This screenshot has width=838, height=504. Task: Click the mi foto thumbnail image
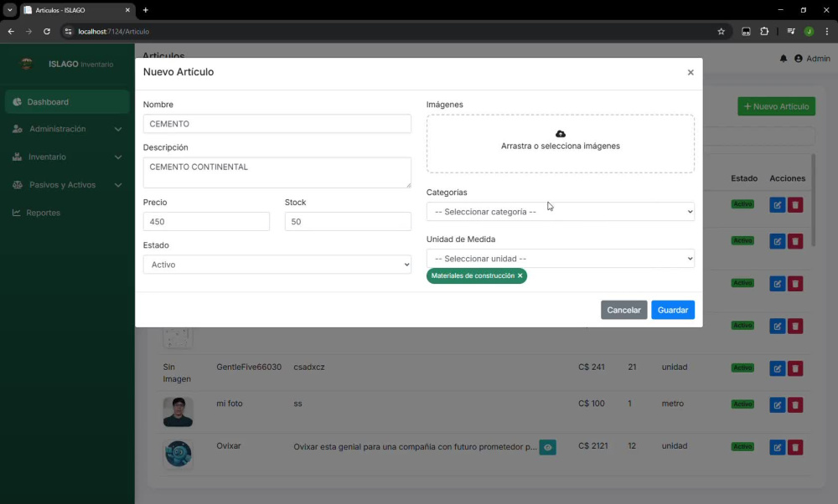[178, 412]
